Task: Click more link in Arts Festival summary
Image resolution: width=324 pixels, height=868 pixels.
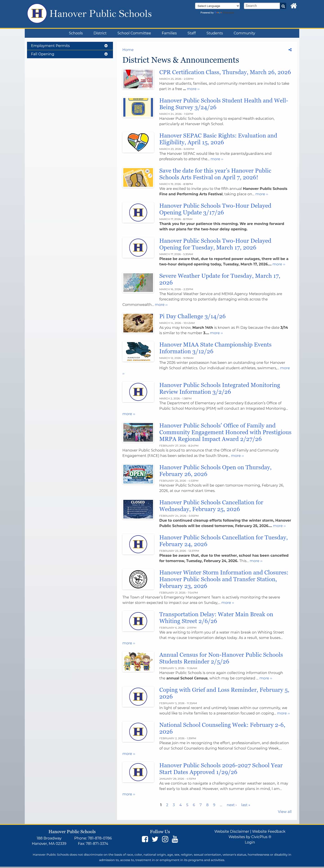Action: (x=261, y=194)
